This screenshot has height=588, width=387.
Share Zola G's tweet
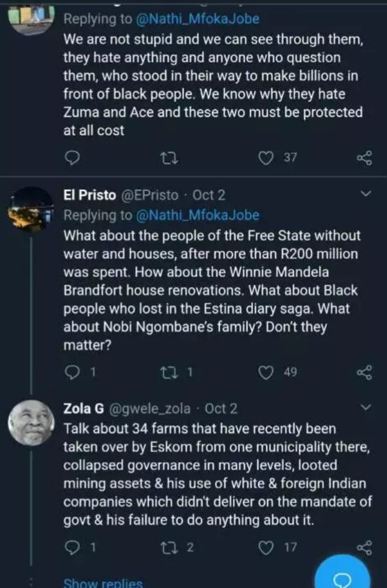tap(365, 548)
